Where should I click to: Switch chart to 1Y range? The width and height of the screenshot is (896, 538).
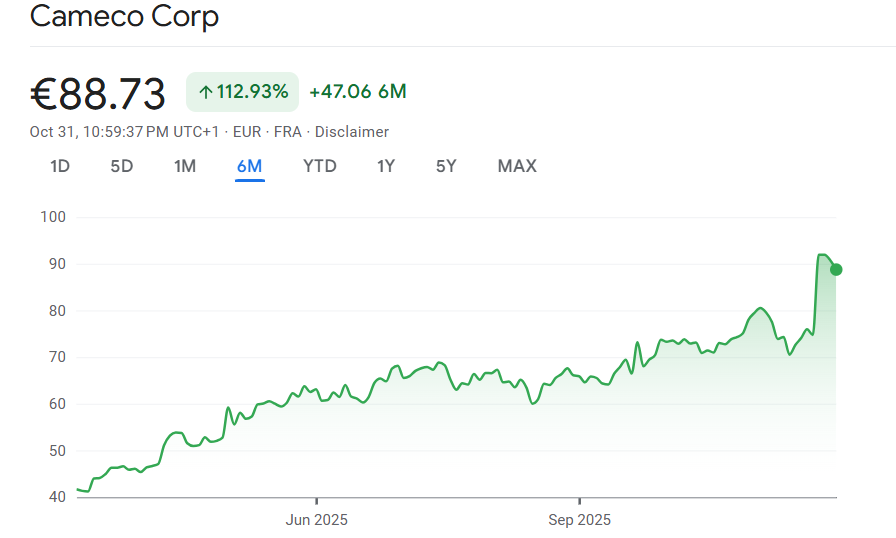[386, 166]
